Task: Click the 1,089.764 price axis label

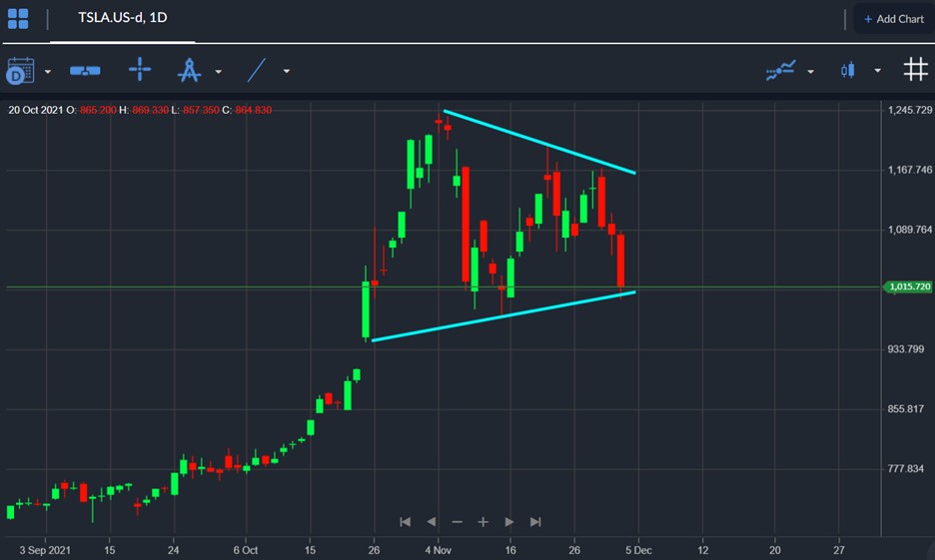Action: (x=909, y=230)
